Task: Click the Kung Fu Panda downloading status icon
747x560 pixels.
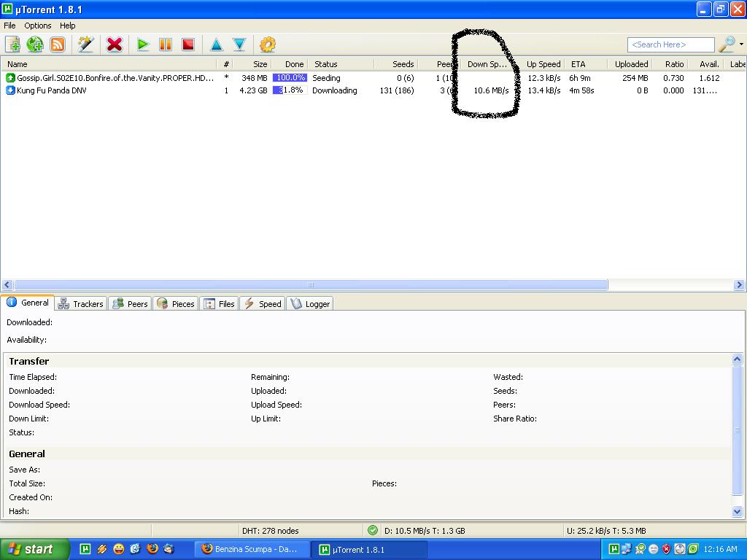Action: (x=10, y=90)
